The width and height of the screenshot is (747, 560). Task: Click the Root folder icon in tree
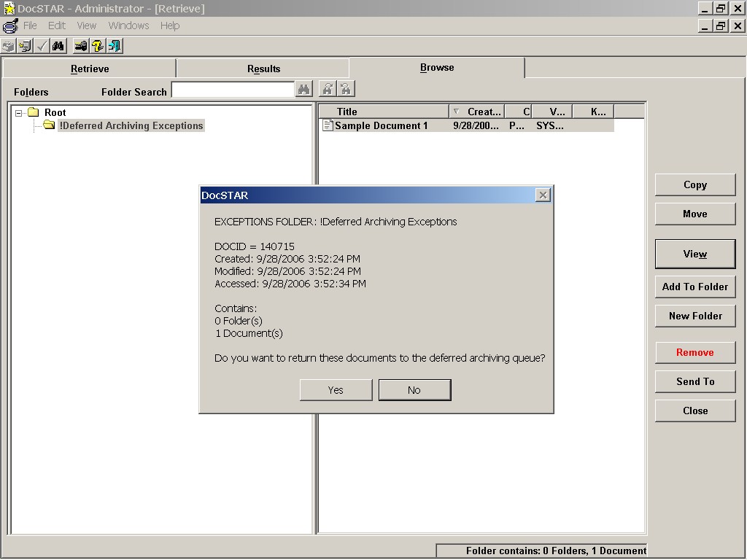(34, 112)
